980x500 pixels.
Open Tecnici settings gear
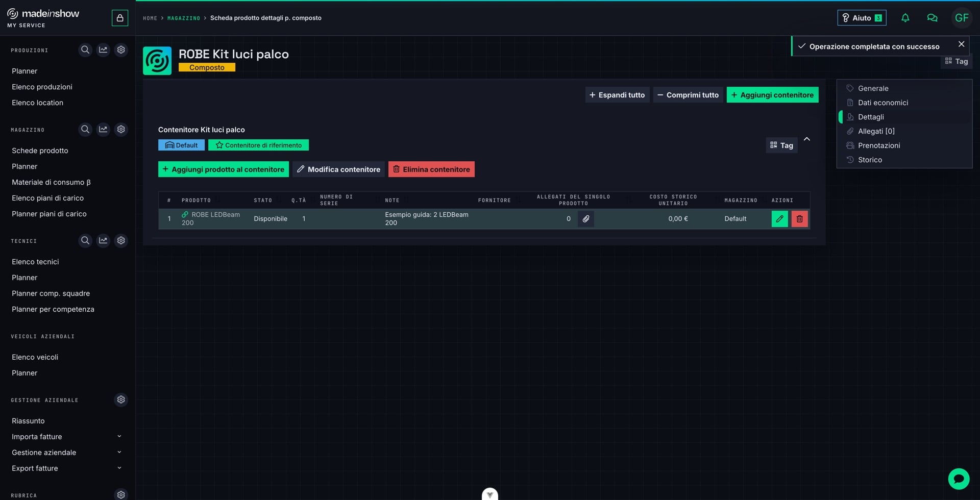pos(121,241)
